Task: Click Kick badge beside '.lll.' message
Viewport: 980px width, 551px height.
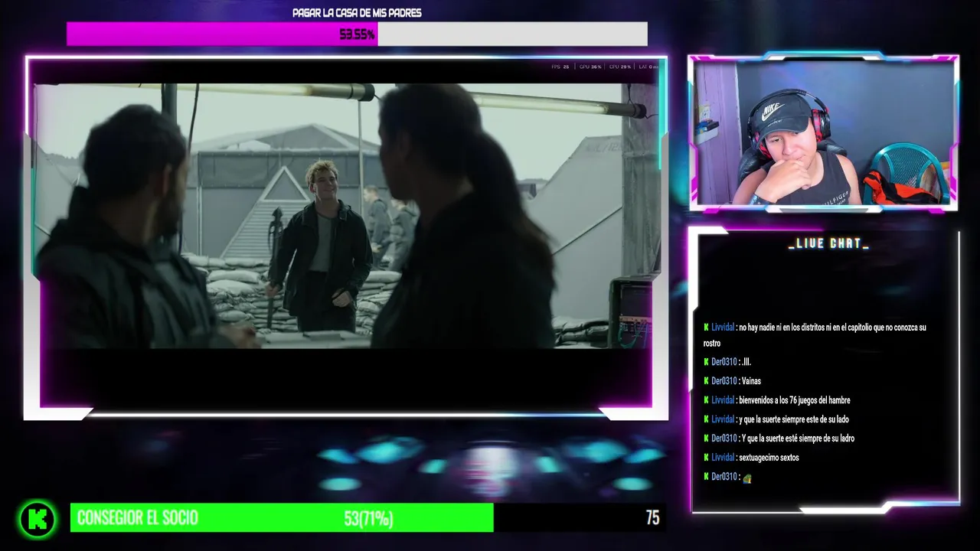Action: (706, 362)
